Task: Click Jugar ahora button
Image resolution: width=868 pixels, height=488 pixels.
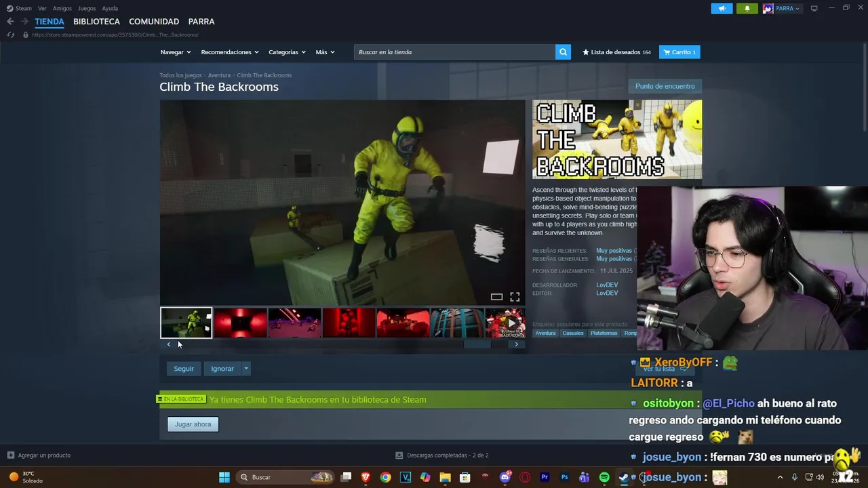Action: coord(193,424)
